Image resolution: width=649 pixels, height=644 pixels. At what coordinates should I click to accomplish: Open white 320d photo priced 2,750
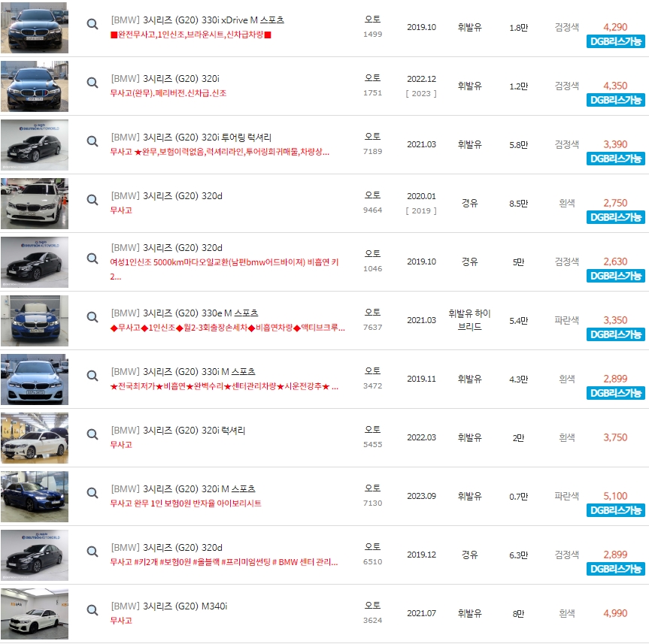35,204
